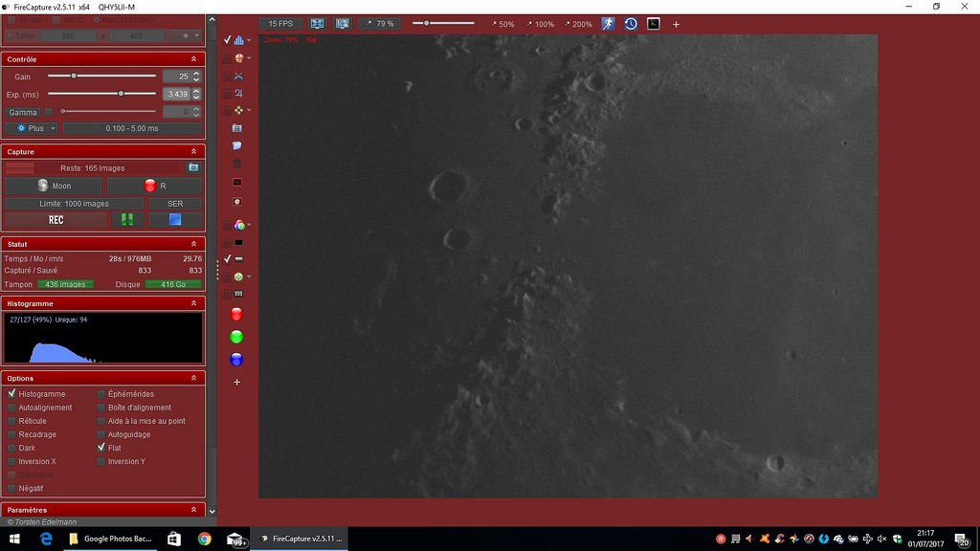
Task: Uncheck the Flat option
Action: click(101, 448)
